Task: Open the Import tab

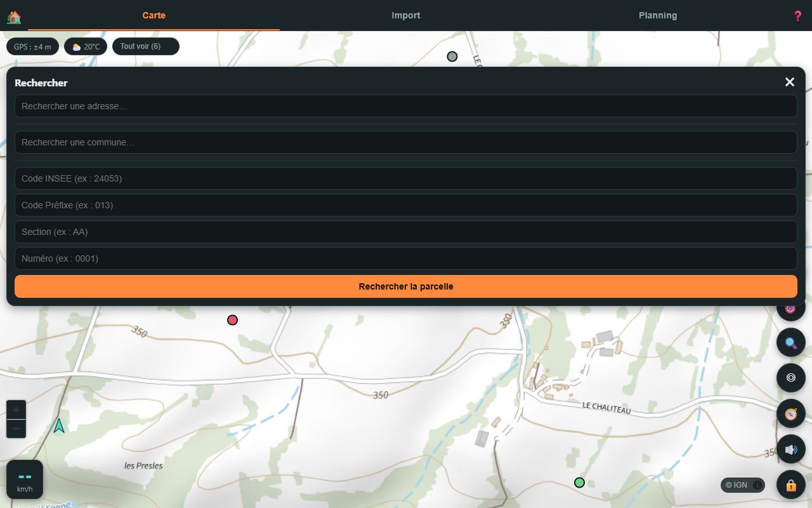Action: click(406, 15)
